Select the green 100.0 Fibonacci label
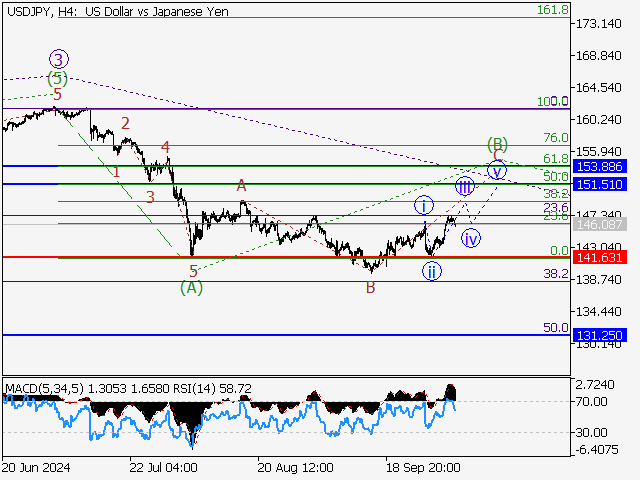640x480 pixels. 553,101
